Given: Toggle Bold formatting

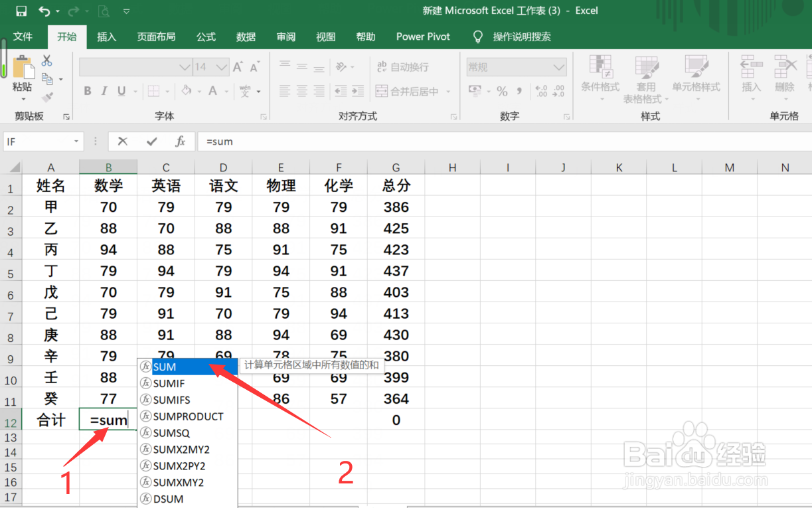Looking at the screenshot, I should [x=88, y=91].
